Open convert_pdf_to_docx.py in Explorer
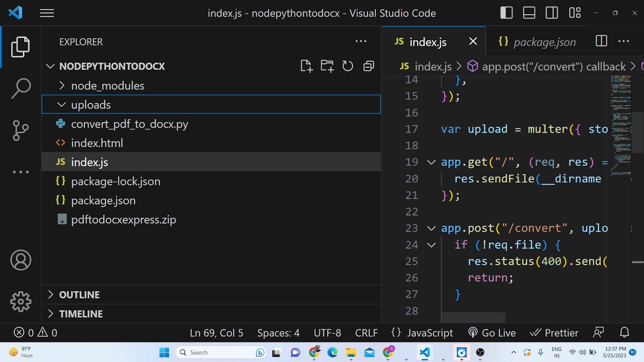The width and height of the screenshot is (644, 362). tap(129, 124)
